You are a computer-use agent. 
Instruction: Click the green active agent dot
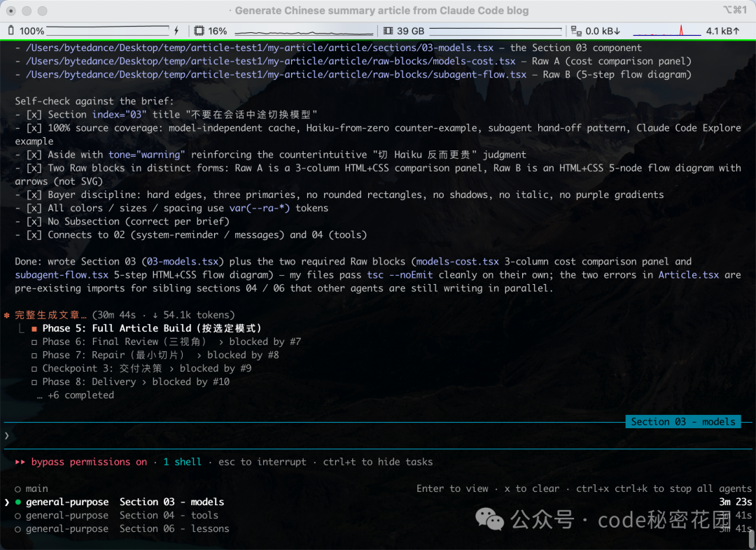click(17, 502)
